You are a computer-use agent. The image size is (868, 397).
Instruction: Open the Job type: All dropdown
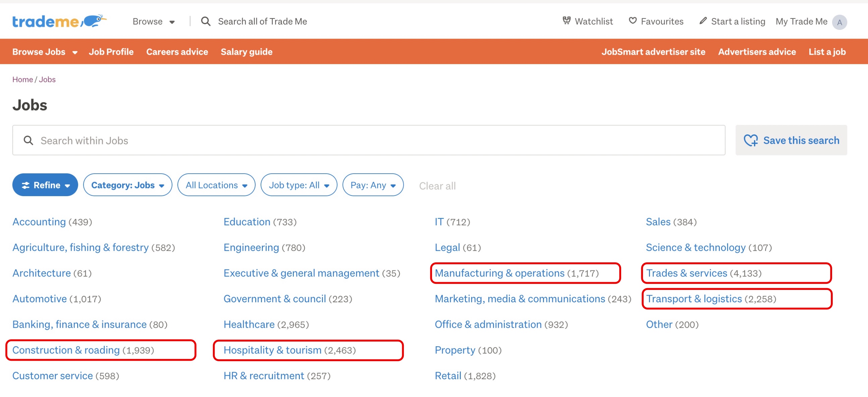(x=299, y=185)
